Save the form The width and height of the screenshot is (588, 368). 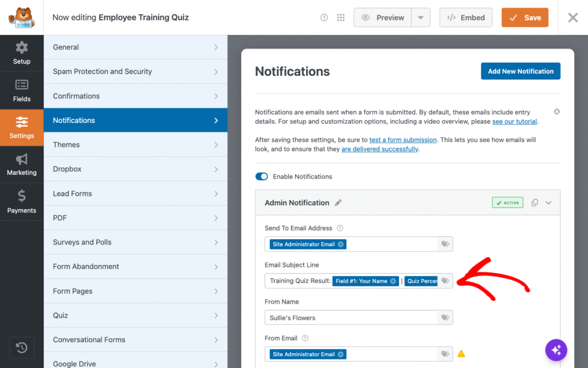pos(525,18)
